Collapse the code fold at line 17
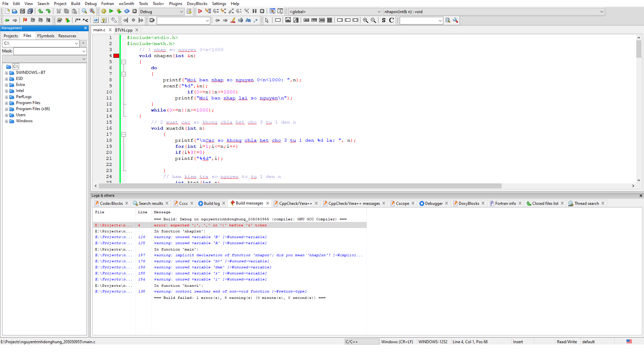Screen dimensions: 644x362 tap(123, 134)
